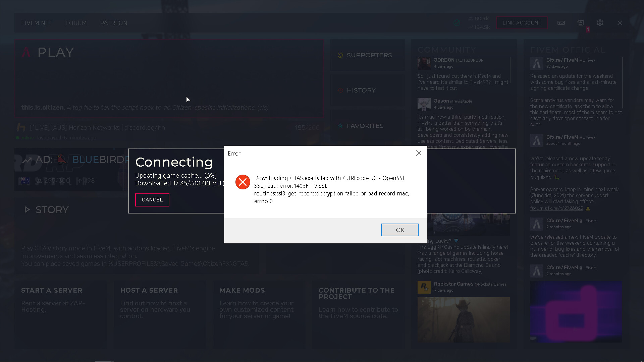
Task: Open the changelog icon with badge
Action: tap(581, 23)
